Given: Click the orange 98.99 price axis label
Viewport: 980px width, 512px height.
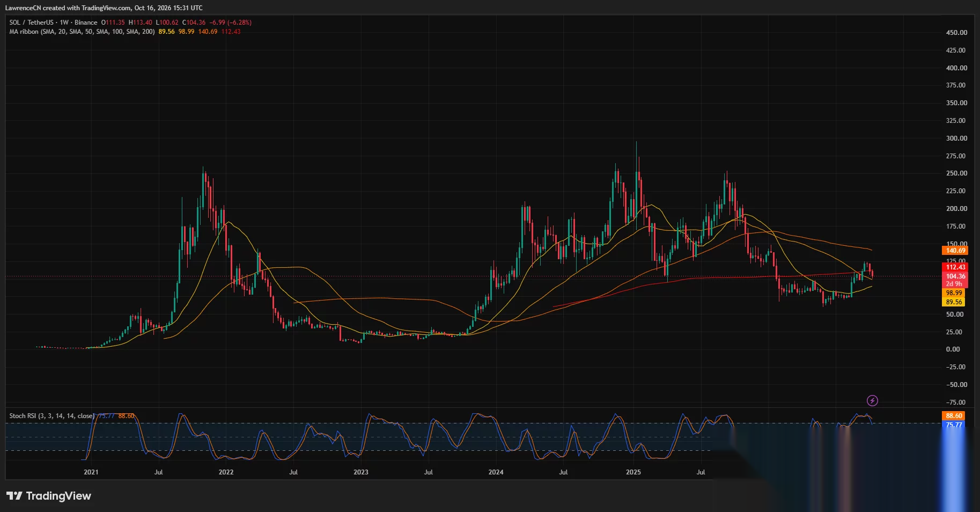Looking at the screenshot, I should click(954, 293).
